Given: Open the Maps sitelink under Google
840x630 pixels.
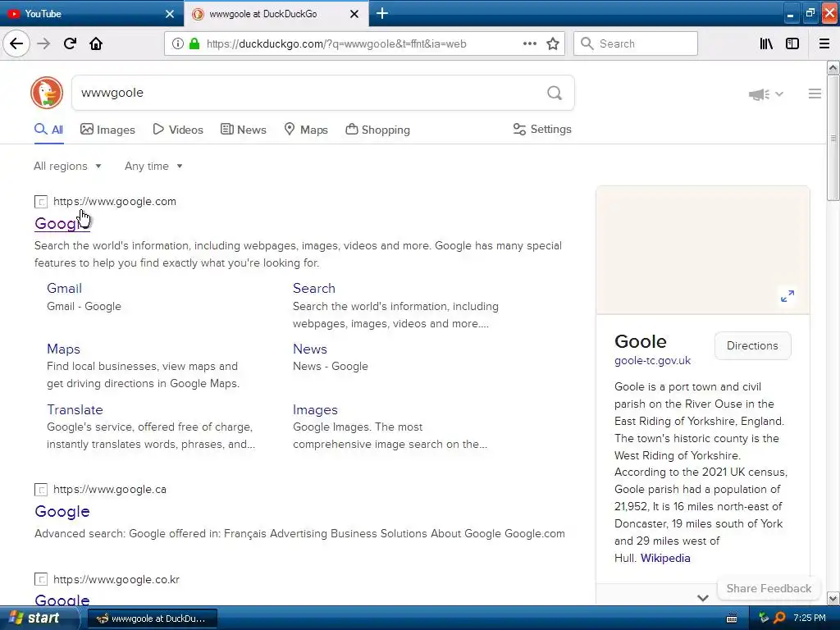Looking at the screenshot, I should point(63,349).
